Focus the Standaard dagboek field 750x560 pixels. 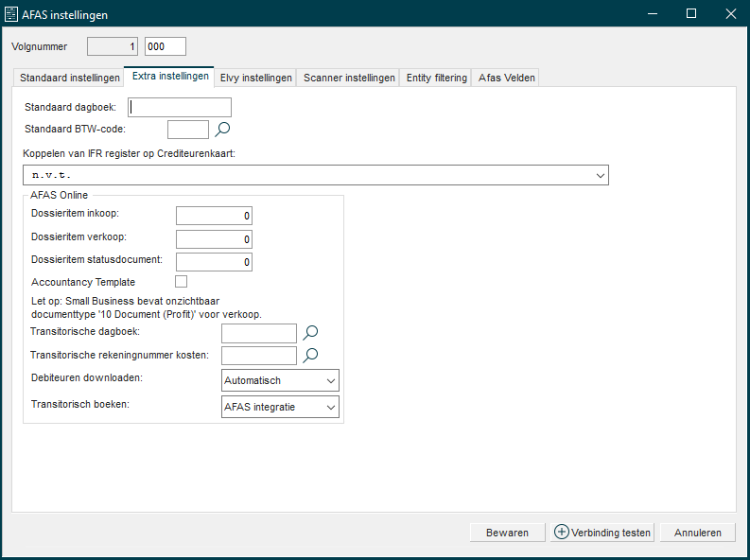tap(180, 107)
